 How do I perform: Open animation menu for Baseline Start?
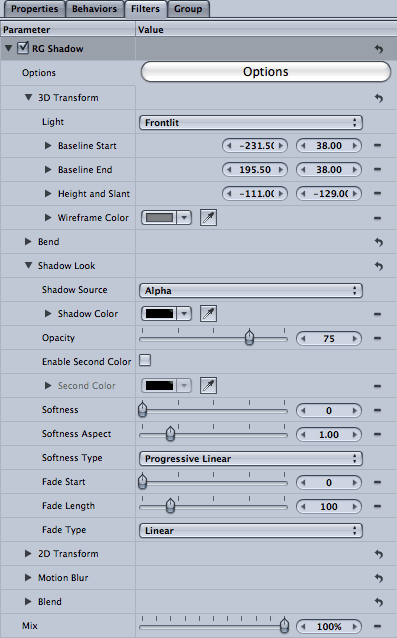click(x=377, y=145)
